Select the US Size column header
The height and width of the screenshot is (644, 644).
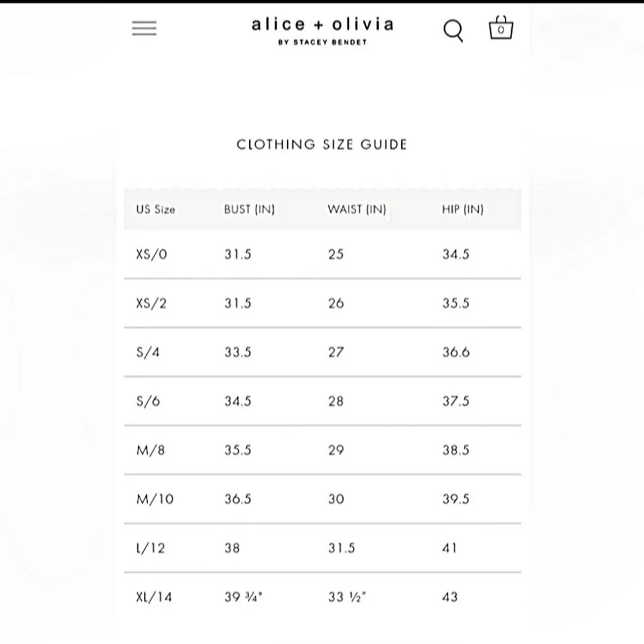(155, 209)
